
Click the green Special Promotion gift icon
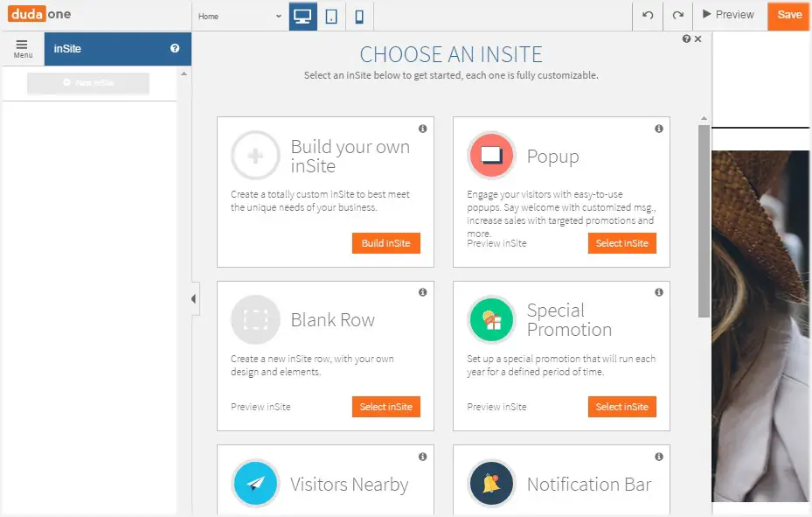[x=491, y=319]
